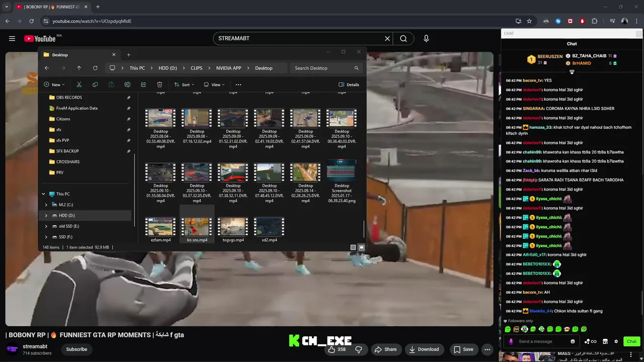The image size is (644, 362).
Task: Open the Chrome three-dot menu
Action: 636,21
